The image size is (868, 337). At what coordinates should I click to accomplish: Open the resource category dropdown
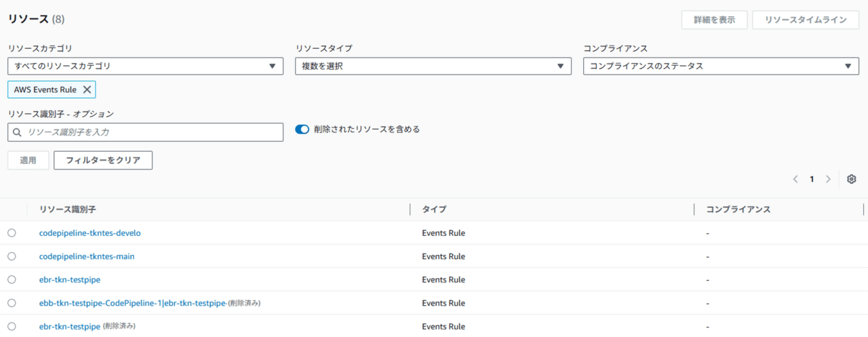click(145, 66)
